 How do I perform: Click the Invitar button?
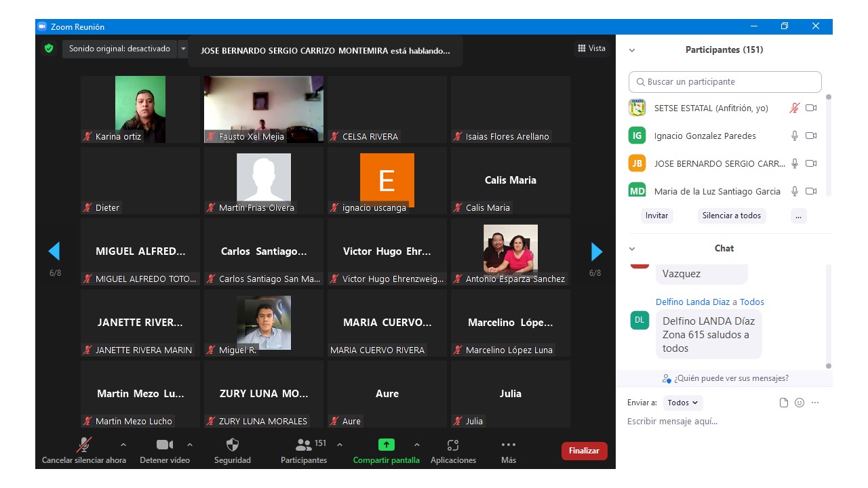(x=656, y=216)
